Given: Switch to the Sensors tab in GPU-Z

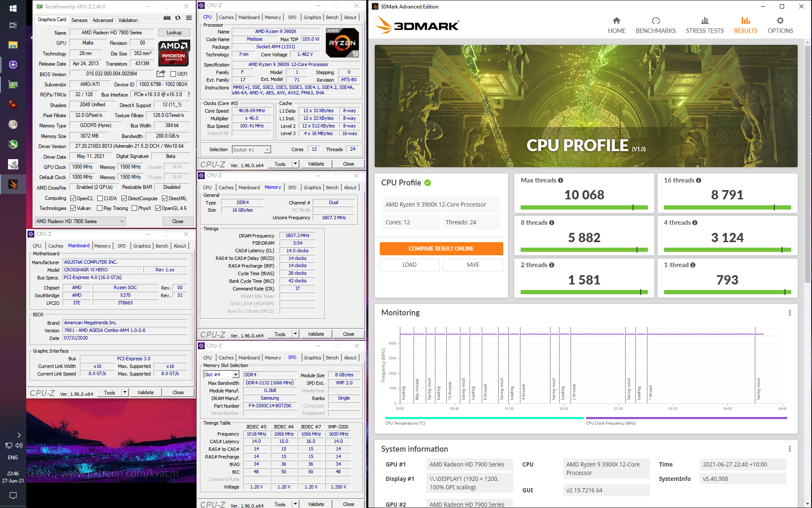Looking at the screenshot, I should [79, 20].
